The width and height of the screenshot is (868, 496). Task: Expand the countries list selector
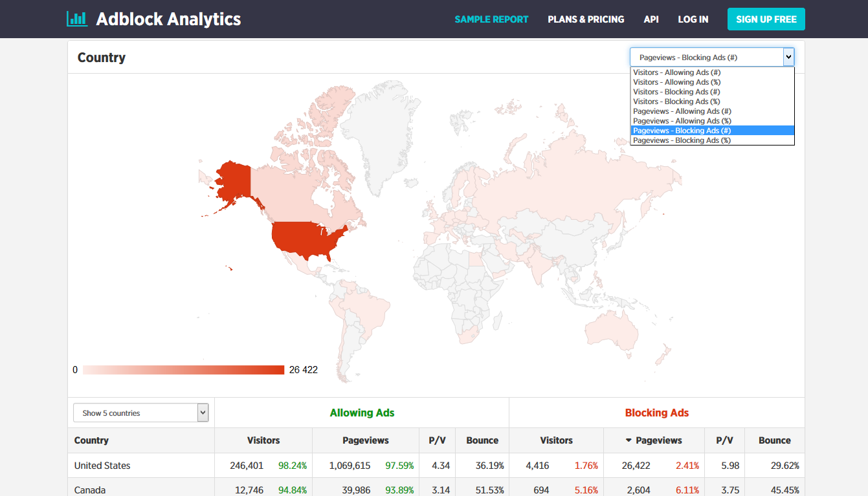(203, 412)
